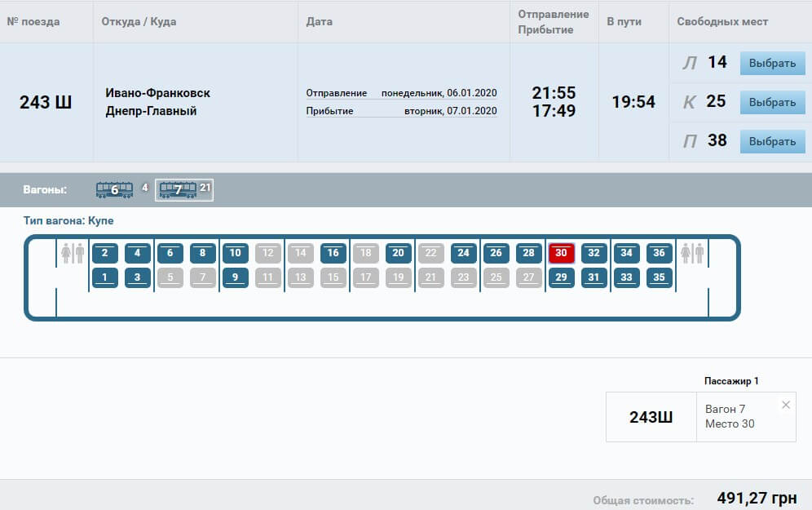Pick seat 2 in the wagon

(105, 253)
